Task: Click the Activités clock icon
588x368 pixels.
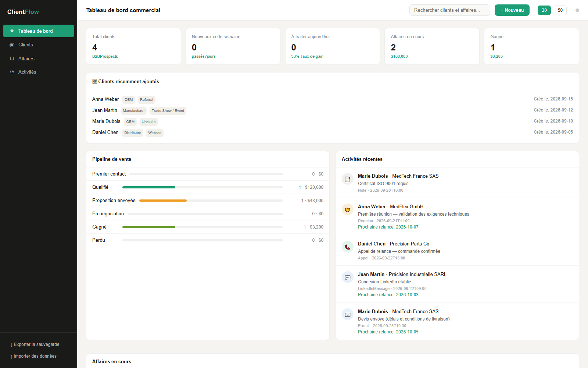Action: pyautogui.click(x=12, y=72)
